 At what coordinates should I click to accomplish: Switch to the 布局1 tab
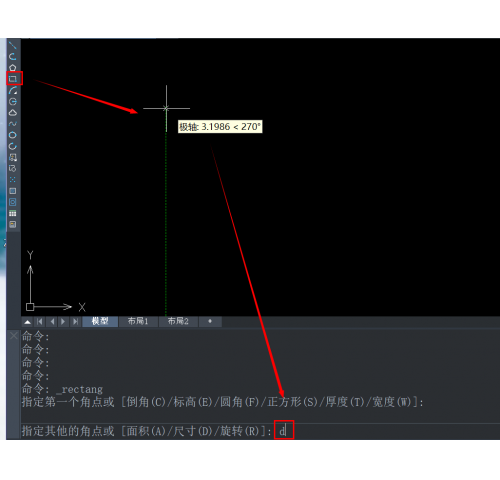(x=138, y=321)
